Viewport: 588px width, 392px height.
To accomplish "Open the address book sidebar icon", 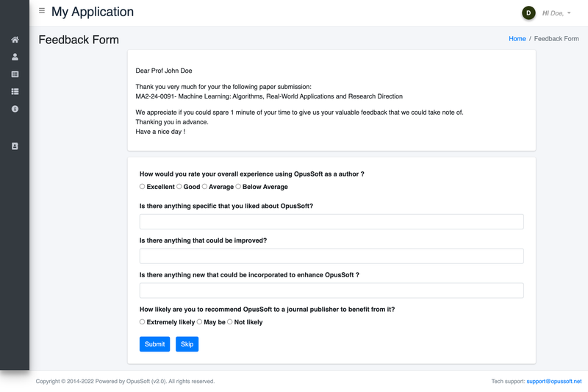I will point(15,146).
